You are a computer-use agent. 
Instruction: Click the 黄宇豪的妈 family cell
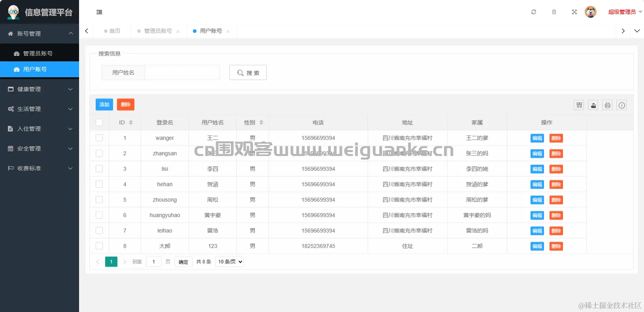(x=477, y=215)
